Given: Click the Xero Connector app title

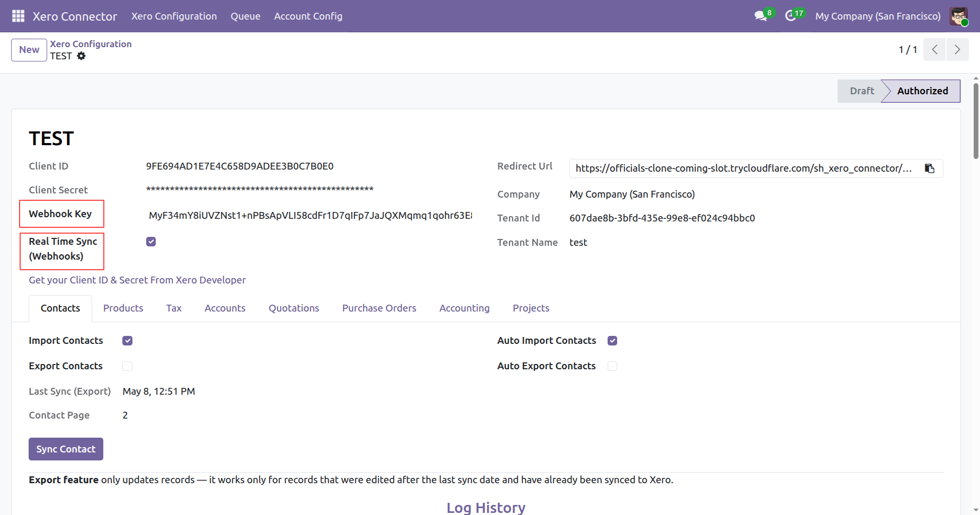Looking at the screenshot, I should coord(75,16).
